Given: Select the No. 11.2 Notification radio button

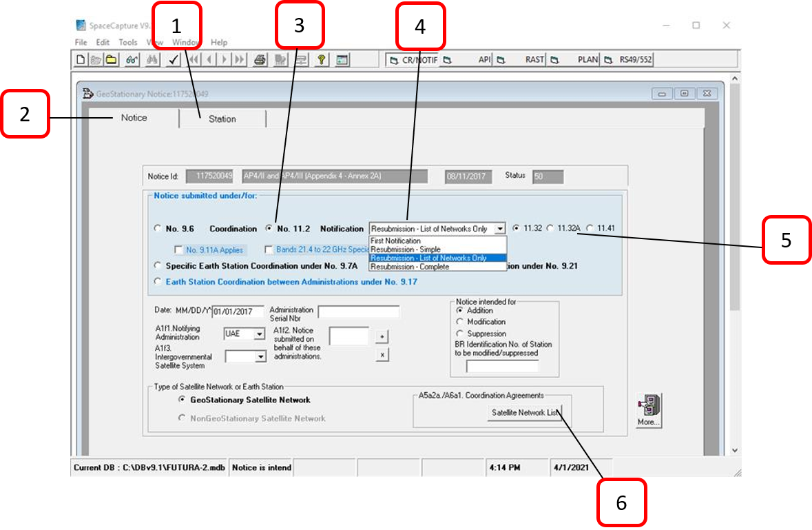Looking at the screenshot, I should click(269, 228).
